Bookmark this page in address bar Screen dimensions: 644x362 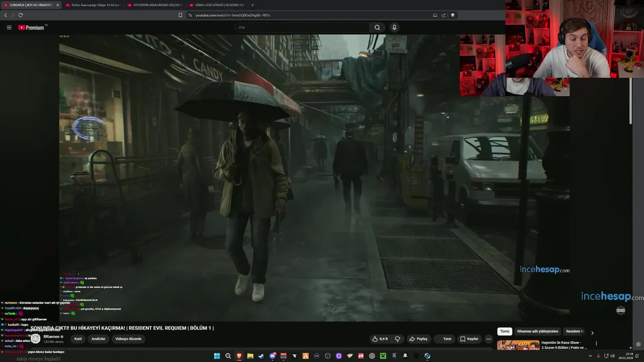tap(180, 15)
